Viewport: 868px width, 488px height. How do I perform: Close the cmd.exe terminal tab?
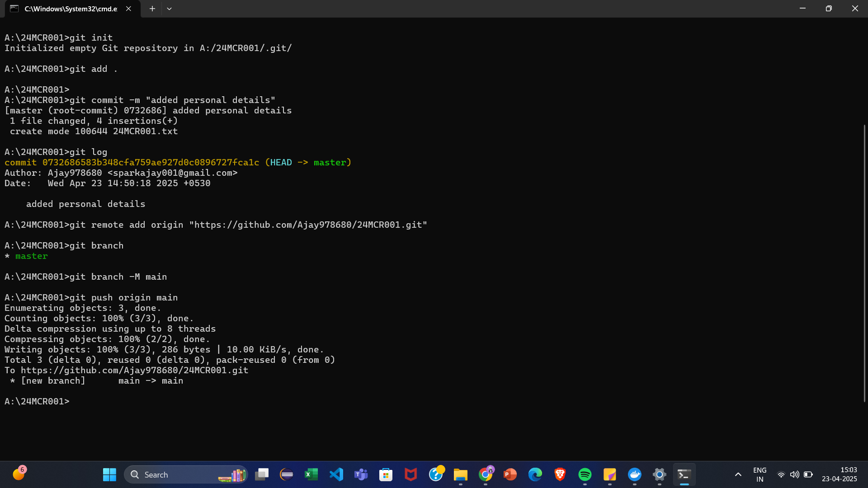coord(128,9)
